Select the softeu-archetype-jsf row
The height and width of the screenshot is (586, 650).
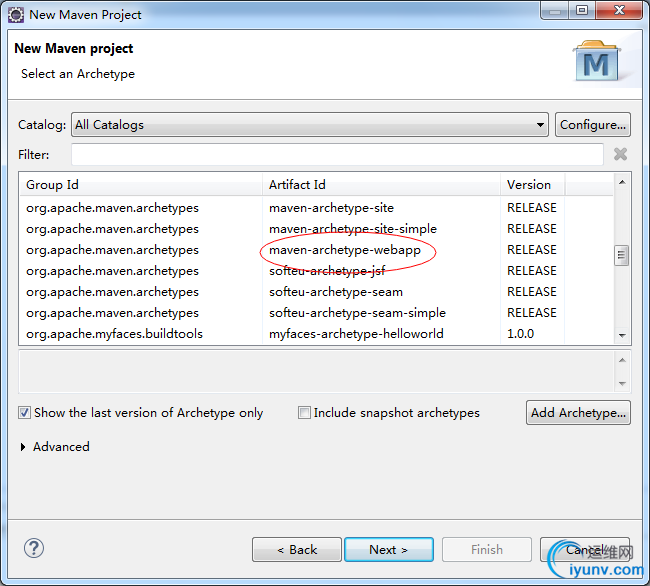click(316, 271)
